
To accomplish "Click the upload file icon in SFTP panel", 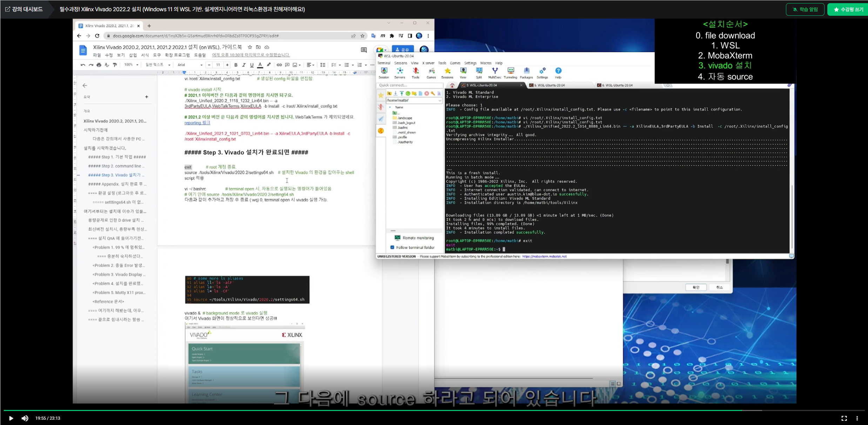I will tap(402, 94).
